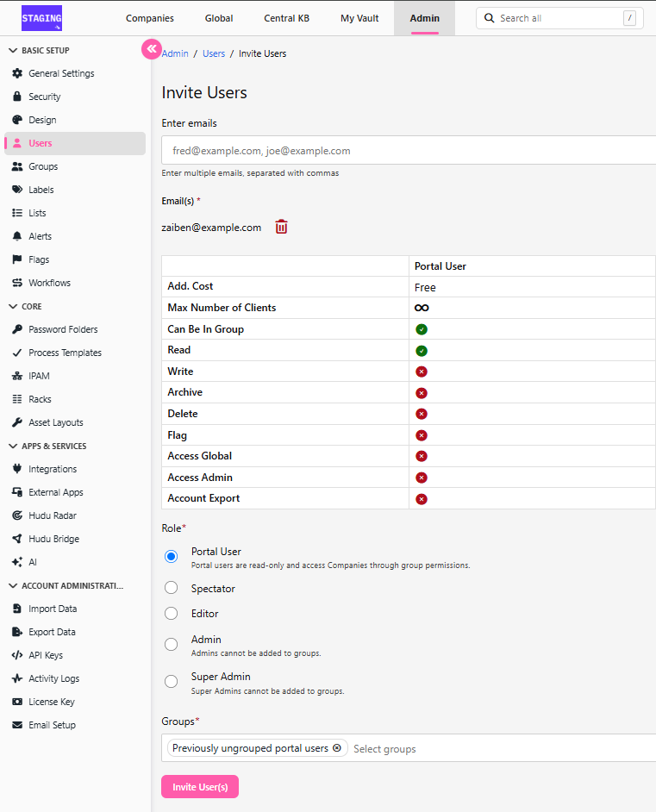Collapse sidebar with the pink arrows button
Image resolution: width=656 pixels, height=812 pixels.
pos(151,49)
